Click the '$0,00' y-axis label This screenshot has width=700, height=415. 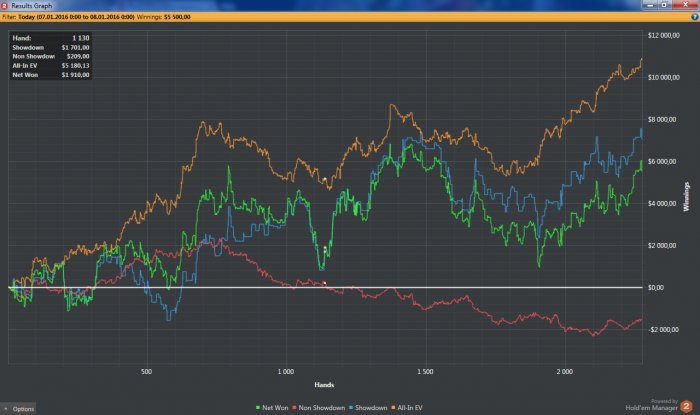point(655,287)
